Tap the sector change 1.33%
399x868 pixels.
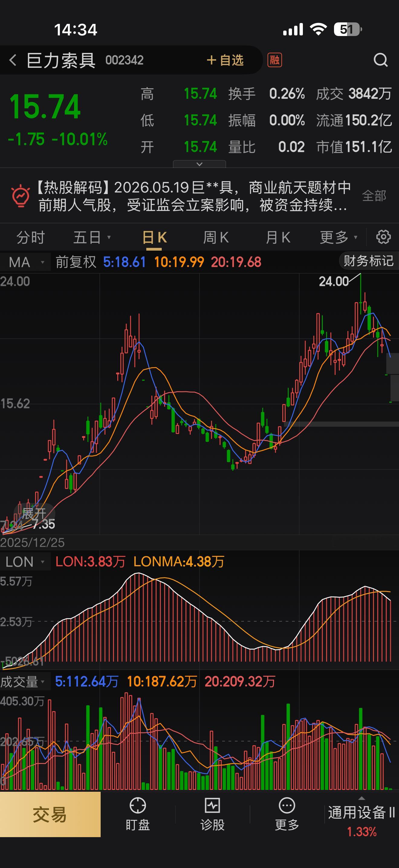tap(362, 832)
